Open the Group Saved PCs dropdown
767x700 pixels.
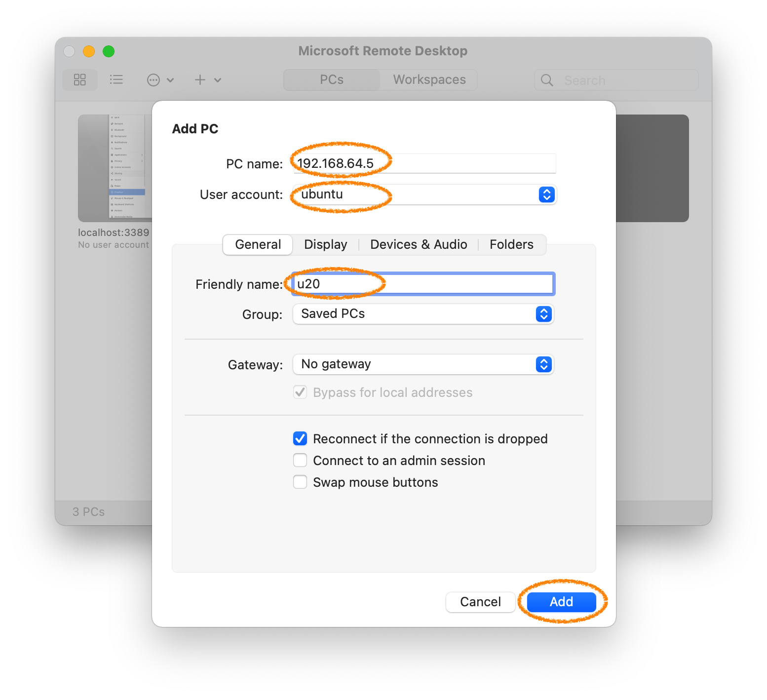coord(543,314)
